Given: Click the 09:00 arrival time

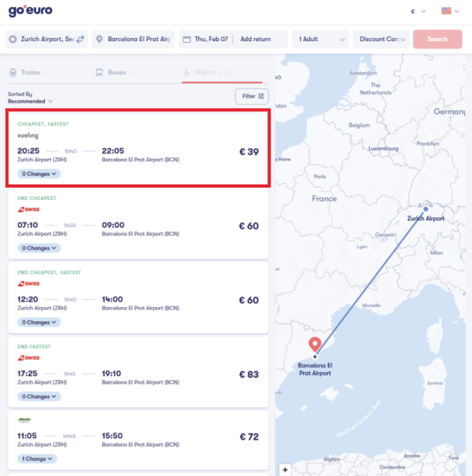Looking at the screenshot, I should (x=113, y=225).
